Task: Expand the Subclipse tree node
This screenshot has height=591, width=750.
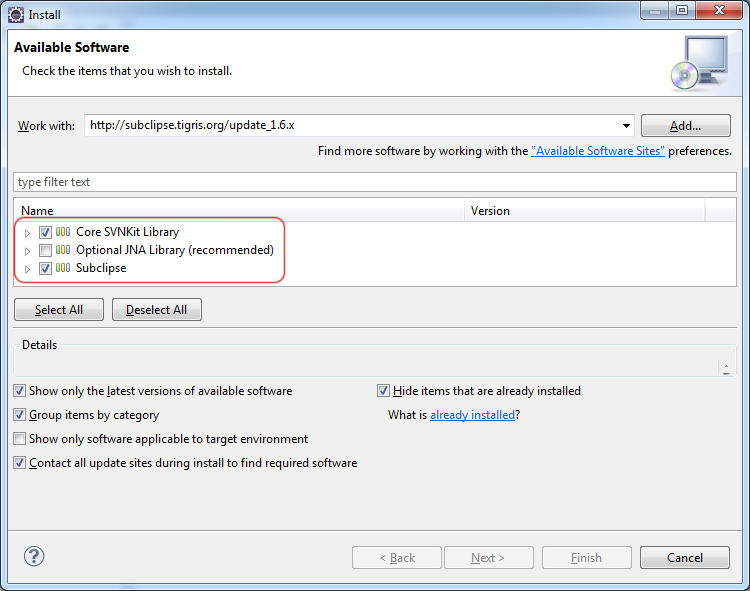Action: click(27, 269)
